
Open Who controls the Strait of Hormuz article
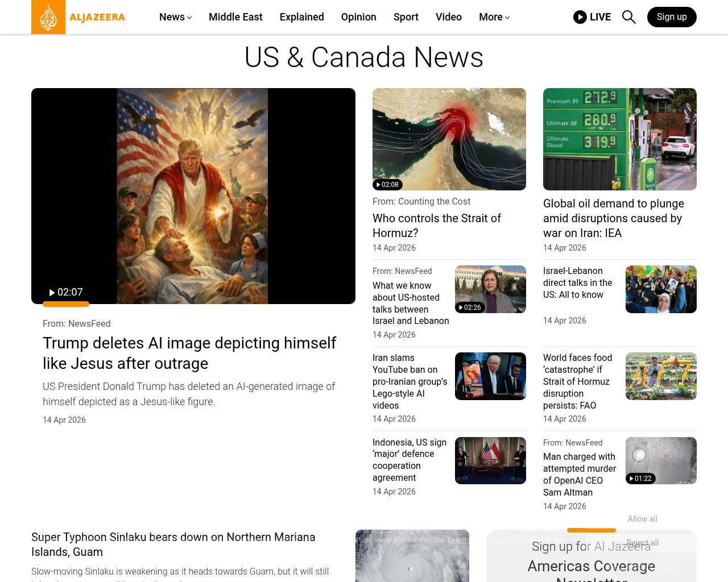coord(437,226)
